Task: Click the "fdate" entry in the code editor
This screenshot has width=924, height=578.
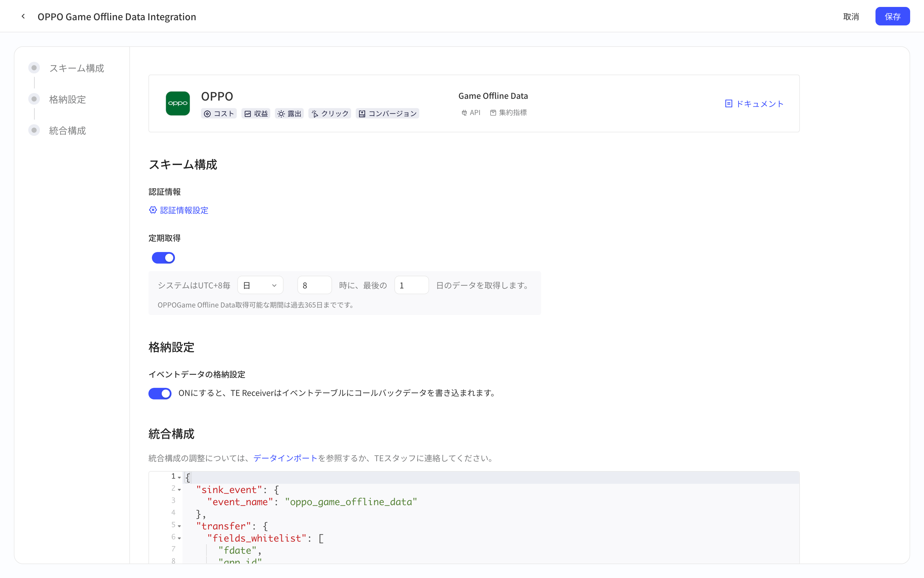Action: 237,551
